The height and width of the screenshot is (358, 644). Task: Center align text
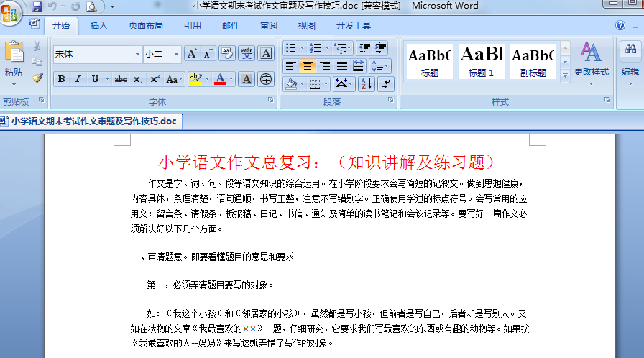pos(307,66)
